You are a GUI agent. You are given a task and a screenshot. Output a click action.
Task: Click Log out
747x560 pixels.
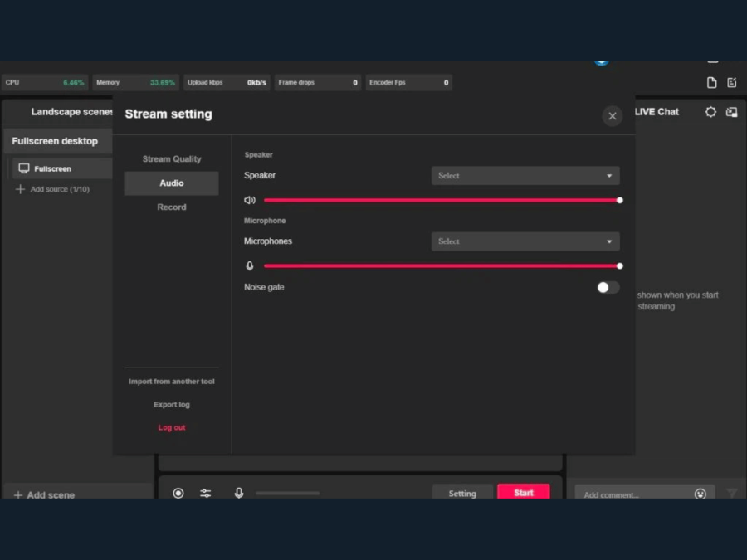pyautogui.click(x=172, y=427)
